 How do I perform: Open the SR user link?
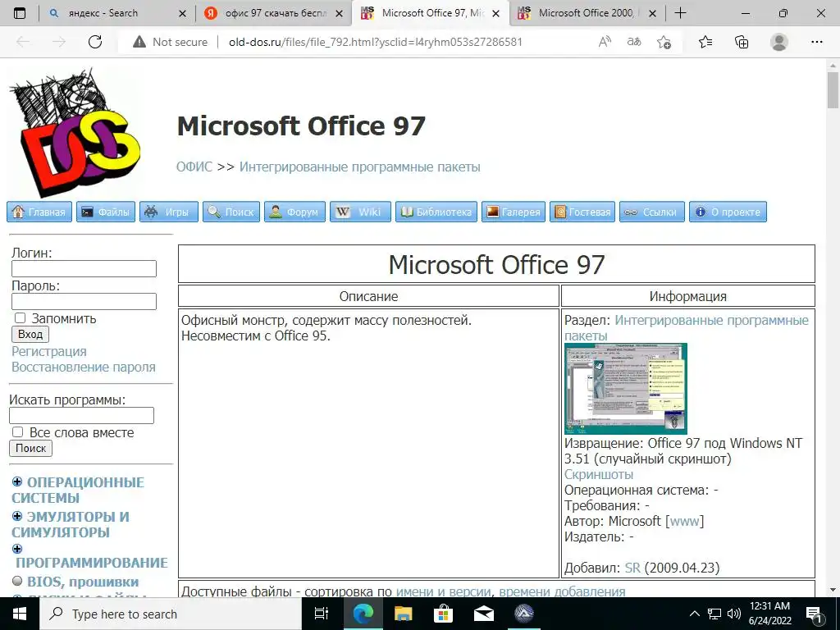[632, 568]
